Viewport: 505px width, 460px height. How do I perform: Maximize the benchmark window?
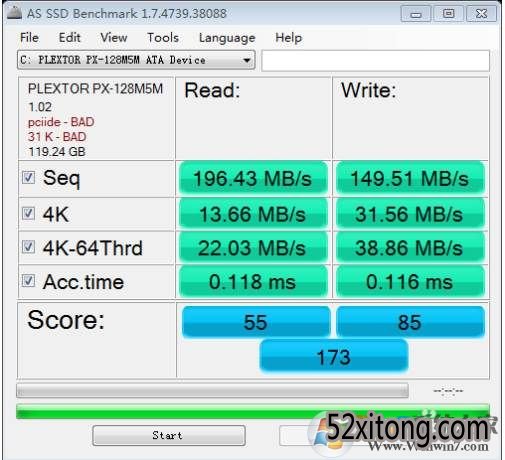(x=448, y=14)
